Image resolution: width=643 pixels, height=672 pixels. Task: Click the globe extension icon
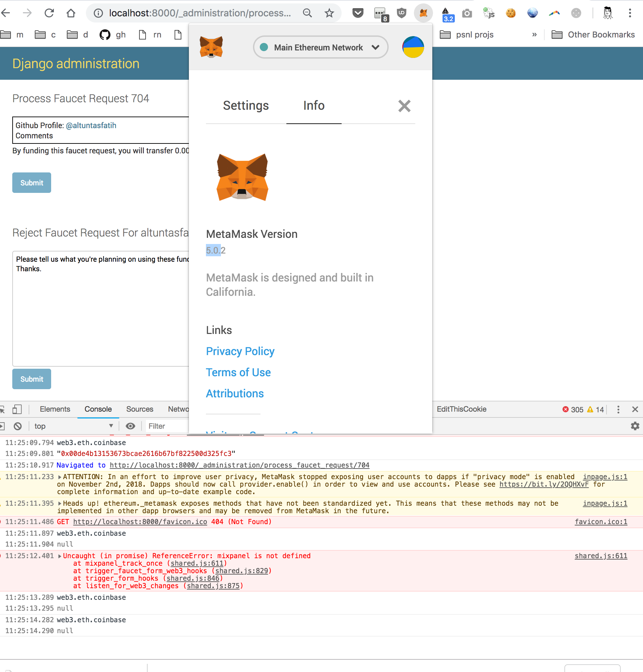point(532,13)
